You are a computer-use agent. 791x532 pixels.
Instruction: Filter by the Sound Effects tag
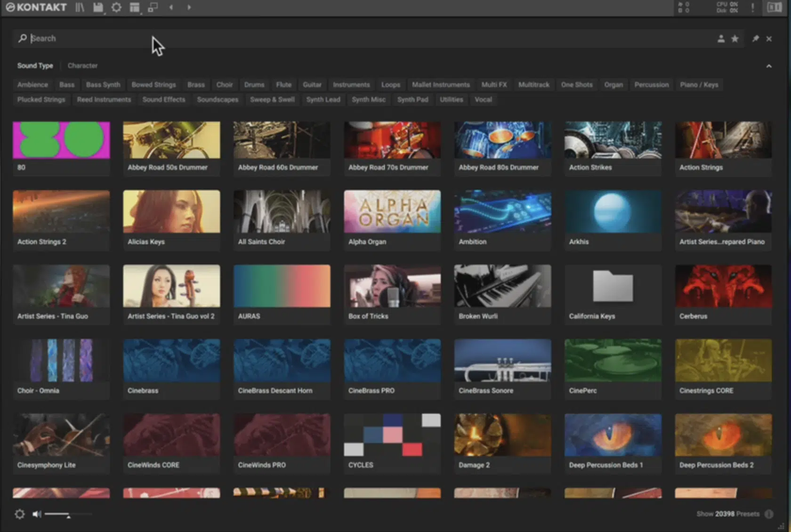pos(164,99)
